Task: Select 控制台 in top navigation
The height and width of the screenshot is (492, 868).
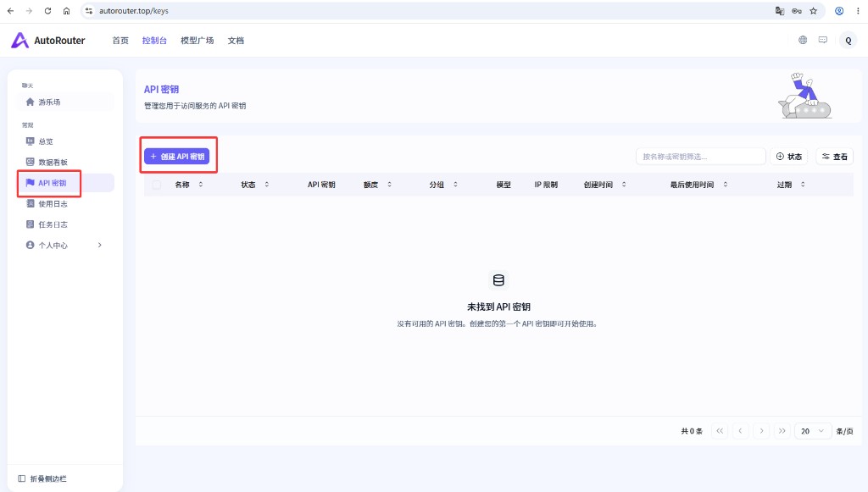Action: coord(154,41)
